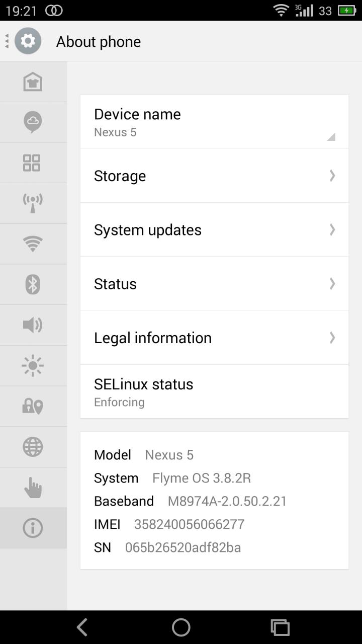
Task: Open Bluetooth settings in the sidebar
Action: [x=33, y=285]
